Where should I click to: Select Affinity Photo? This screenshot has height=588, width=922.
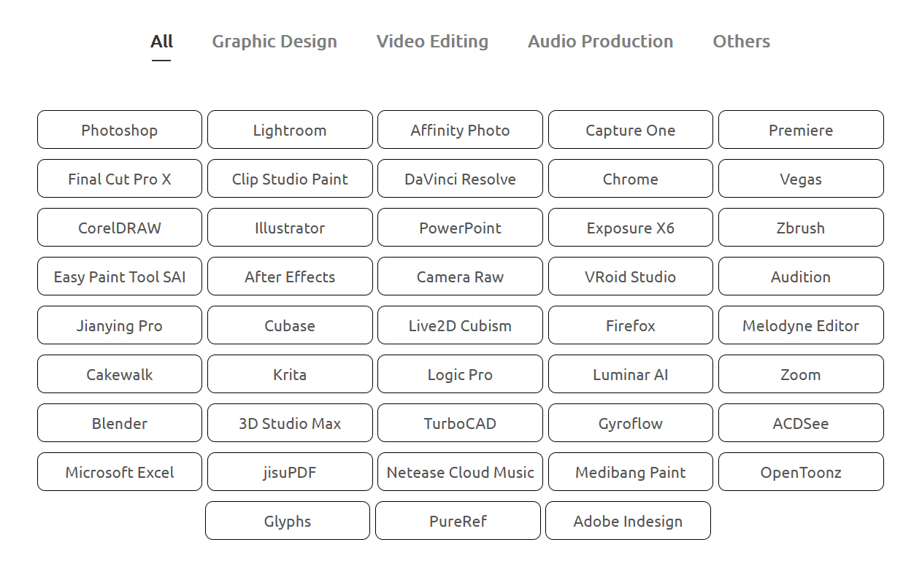pos(460,130)
